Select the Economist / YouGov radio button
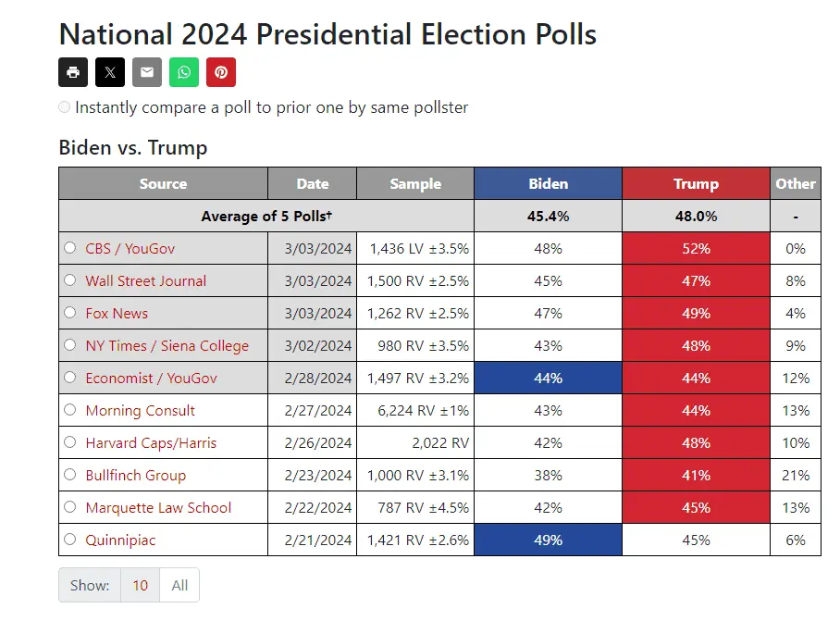Screen dimensions: 840x621 coord(70,378)
